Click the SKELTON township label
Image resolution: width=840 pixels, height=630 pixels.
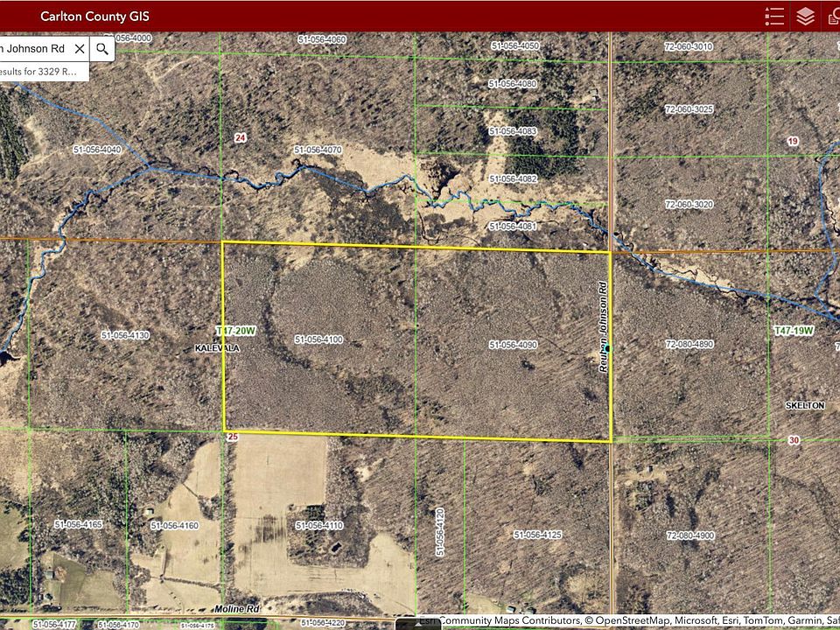[x=805, y=405]
